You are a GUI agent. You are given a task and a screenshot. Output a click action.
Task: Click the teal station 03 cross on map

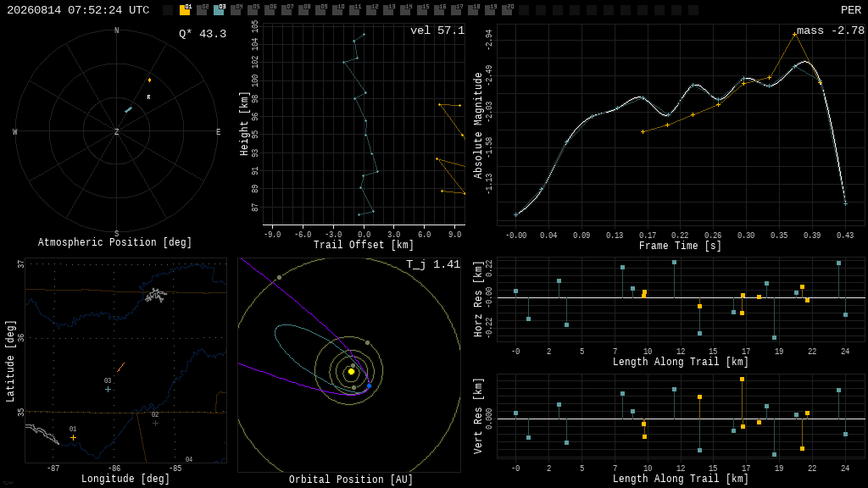108,390
